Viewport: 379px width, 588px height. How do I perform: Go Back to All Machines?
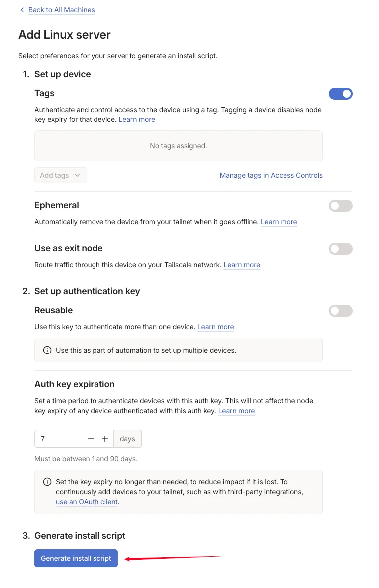coord(61,10)
